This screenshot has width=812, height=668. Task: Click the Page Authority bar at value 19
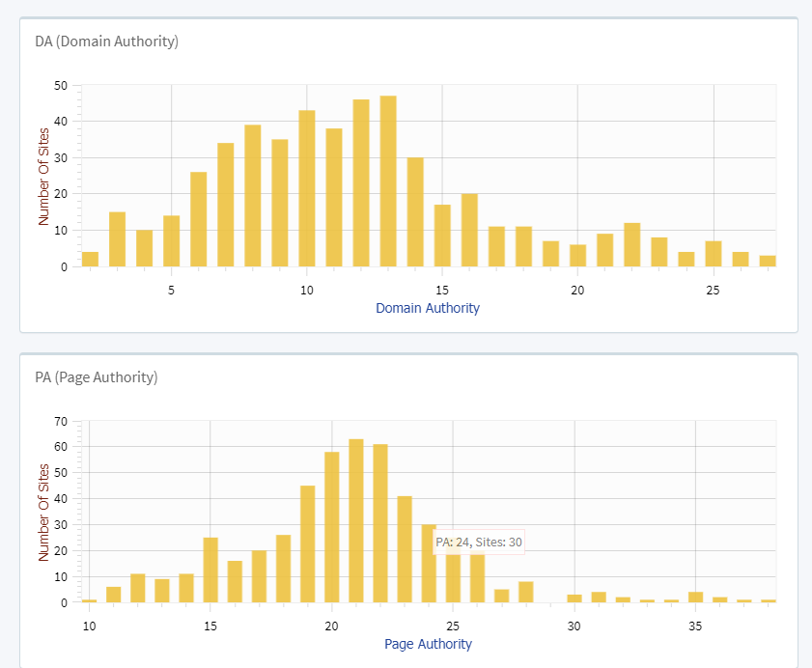tap(308, 544)
